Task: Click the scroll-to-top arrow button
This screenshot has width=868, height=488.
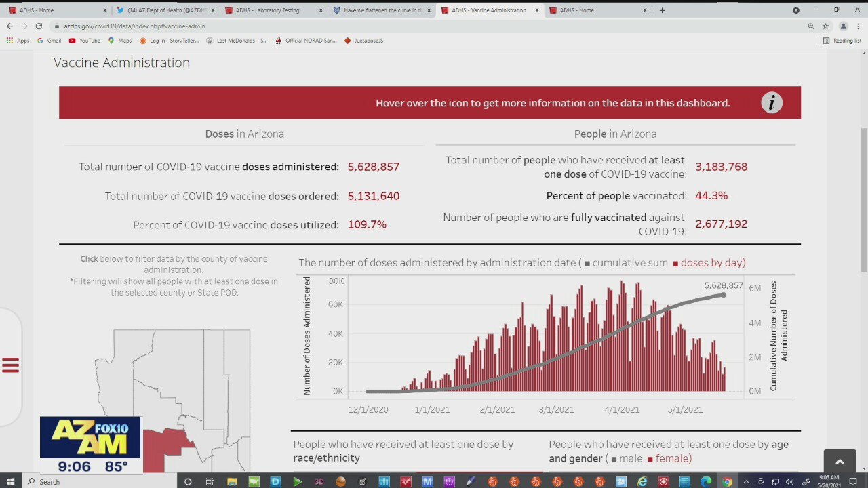Action: click(x=840, y=462)
